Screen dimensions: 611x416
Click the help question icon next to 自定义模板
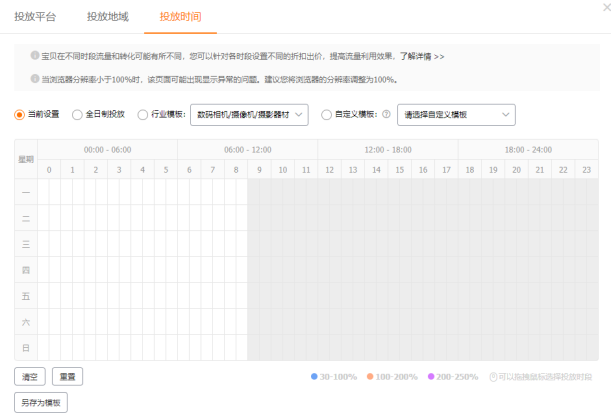386,114
